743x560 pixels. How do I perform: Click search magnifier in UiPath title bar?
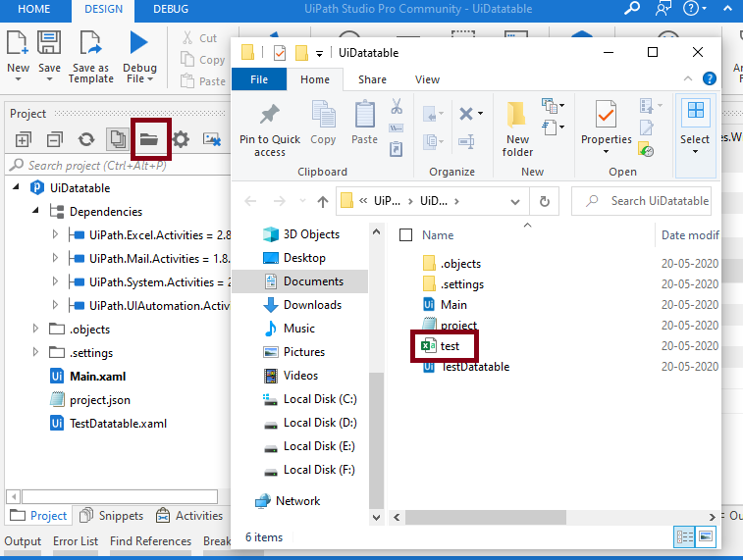pos(632,9)
